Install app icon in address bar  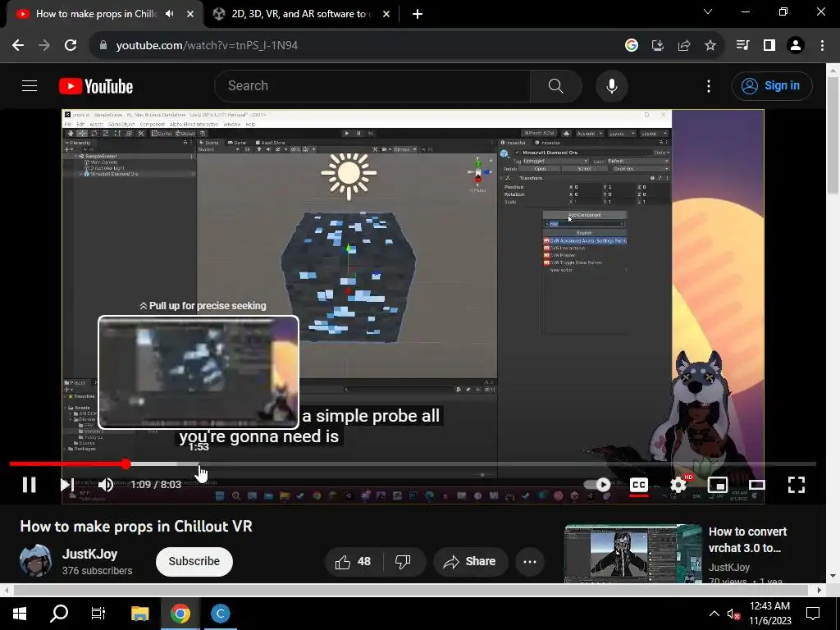click(657, 45)
